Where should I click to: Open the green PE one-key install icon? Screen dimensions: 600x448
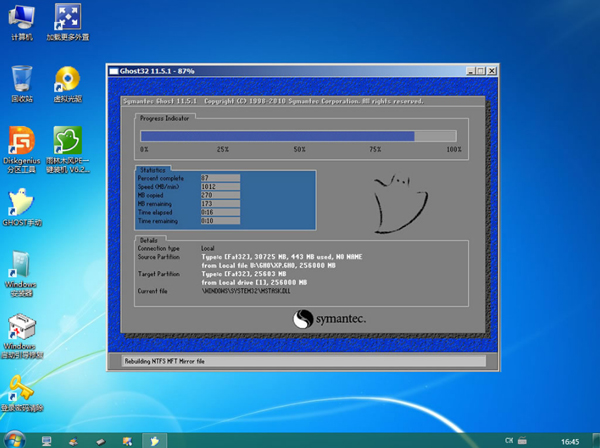(67, 141)
